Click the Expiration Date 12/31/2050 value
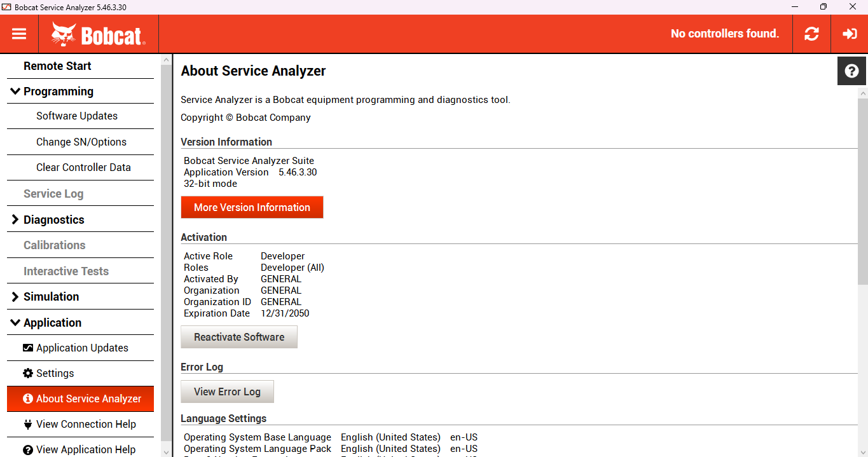The image size is (868, 457). 285,313
